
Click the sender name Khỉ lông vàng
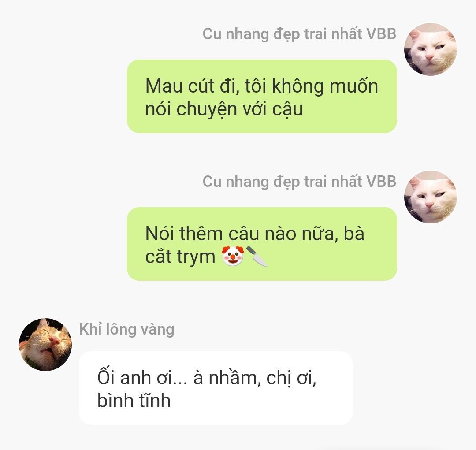click(126, 329)
